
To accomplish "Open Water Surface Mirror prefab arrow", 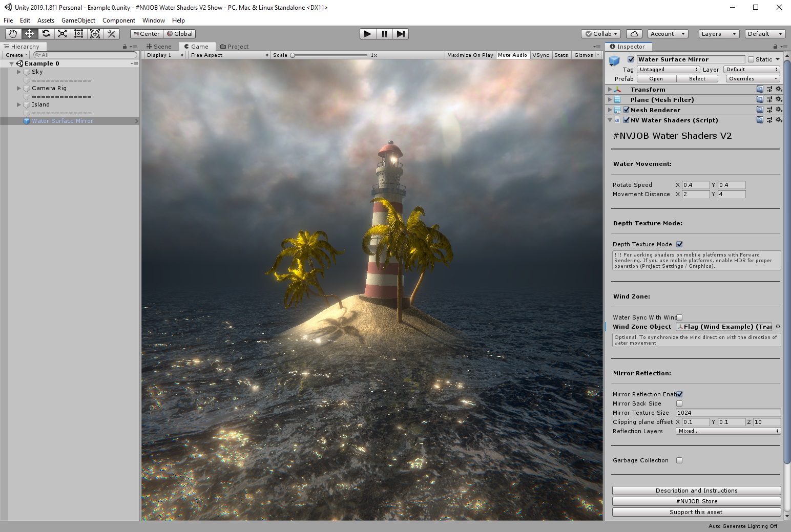I will click(x=136, y=121).
